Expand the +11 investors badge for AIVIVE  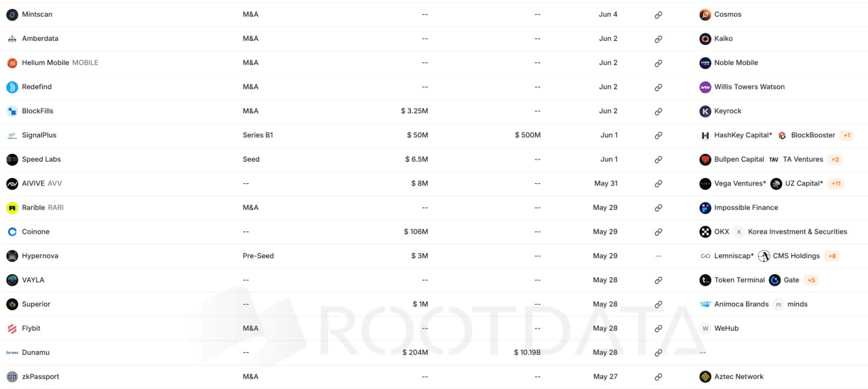835,183
